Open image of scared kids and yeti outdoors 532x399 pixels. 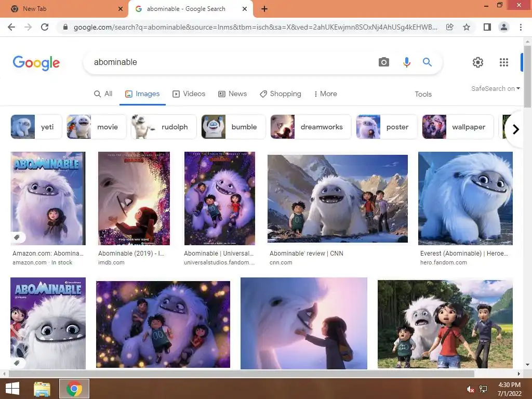445,324
